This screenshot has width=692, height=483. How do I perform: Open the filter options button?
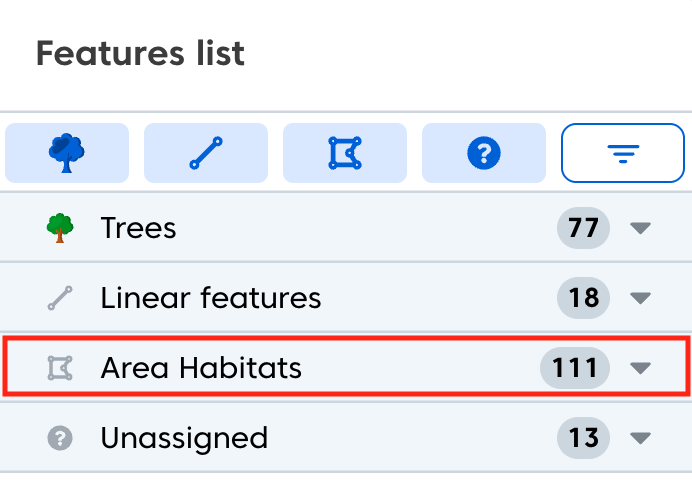tap(624, 153)
